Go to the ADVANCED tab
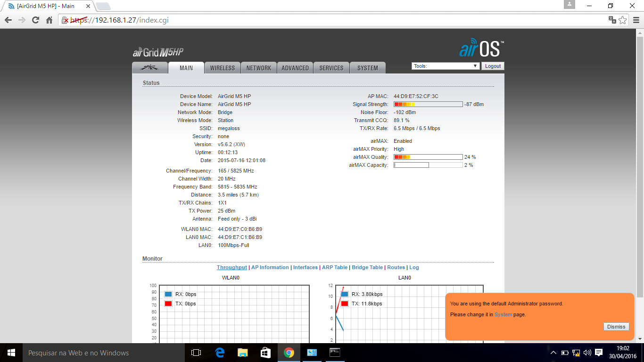Viewport: 644px width, 362px height. tap(295, 68)
